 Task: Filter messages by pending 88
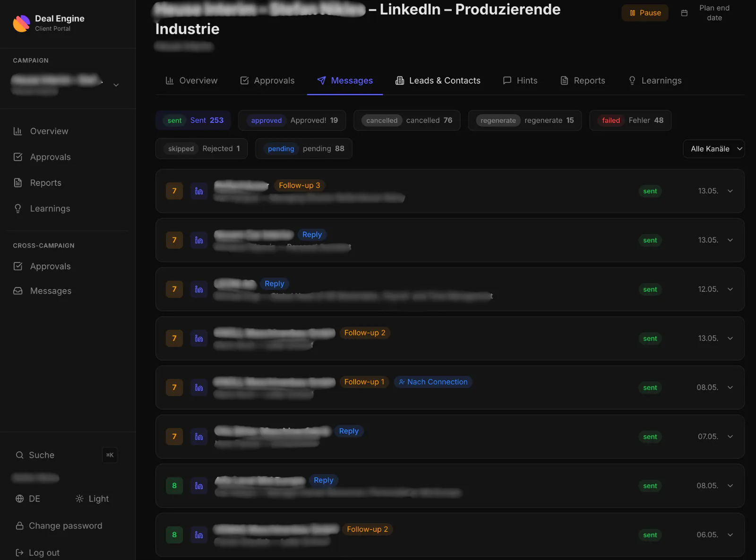tap(304, 148)
